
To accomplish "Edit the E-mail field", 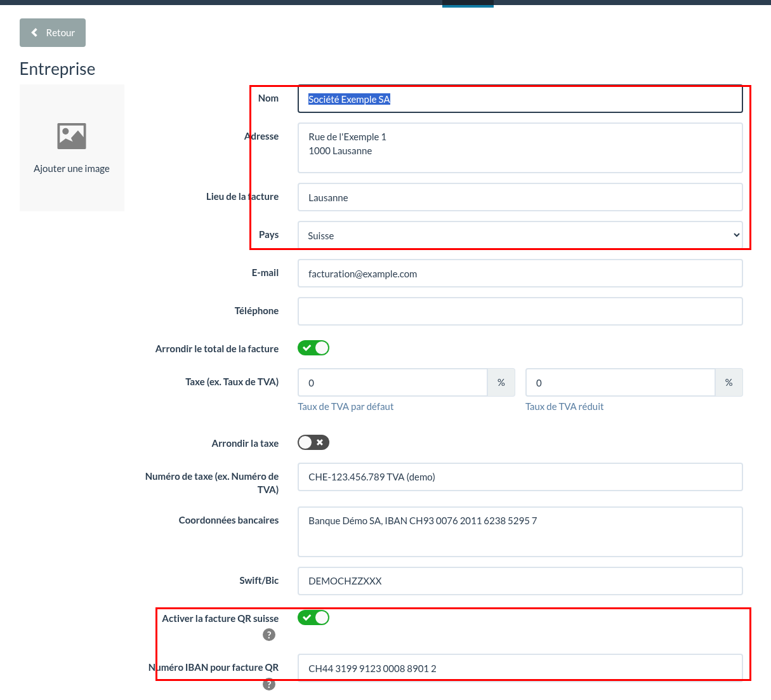I will click(x=520, y=274).
